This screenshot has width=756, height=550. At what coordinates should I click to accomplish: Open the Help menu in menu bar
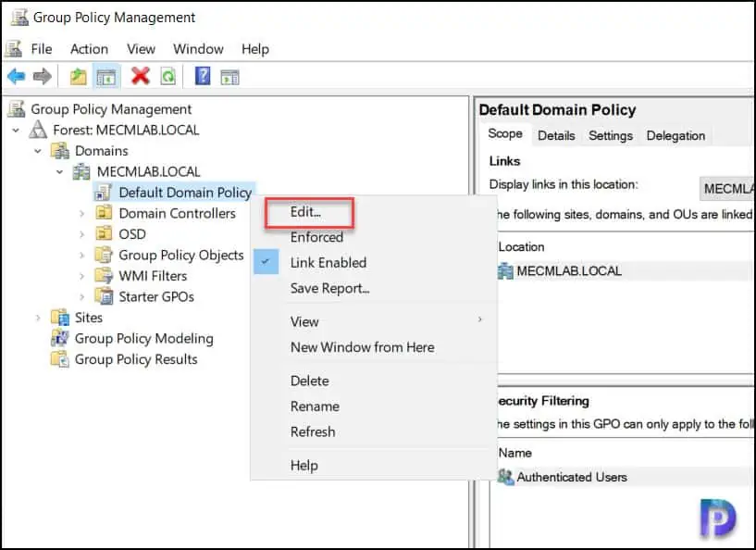pos(255,49)
